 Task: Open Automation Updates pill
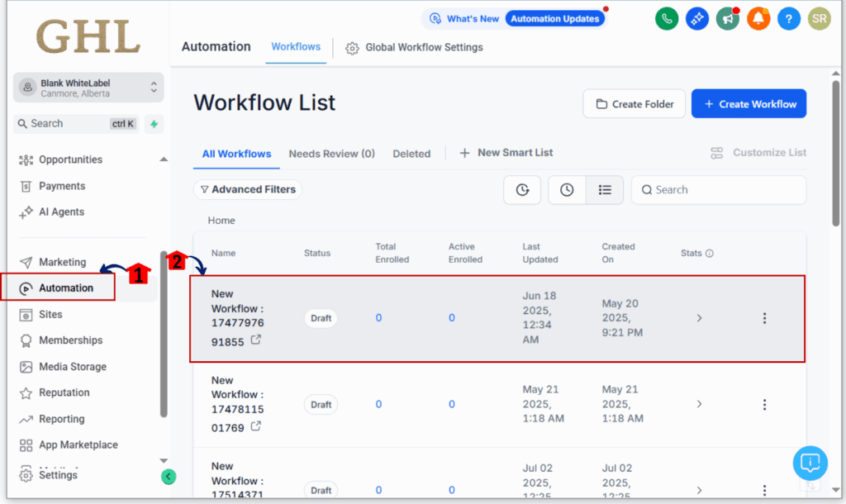[554, 19]
